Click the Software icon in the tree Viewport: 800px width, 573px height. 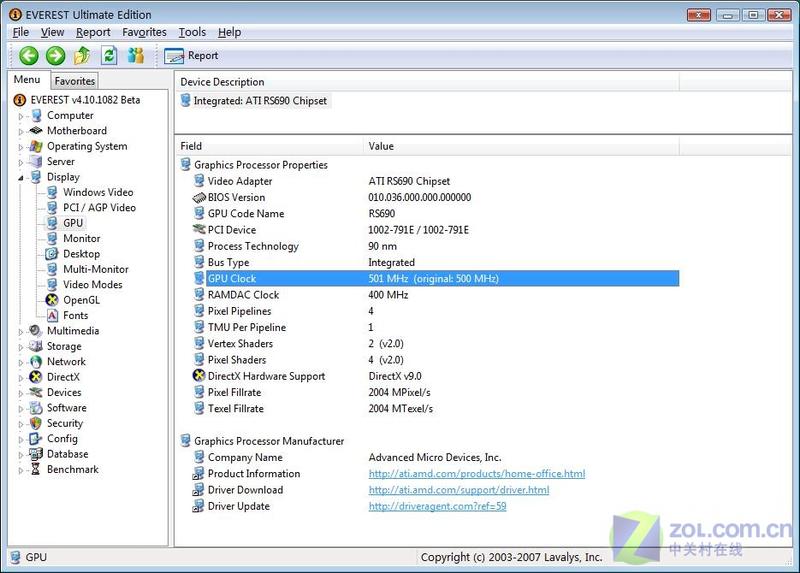click(36, 408)
